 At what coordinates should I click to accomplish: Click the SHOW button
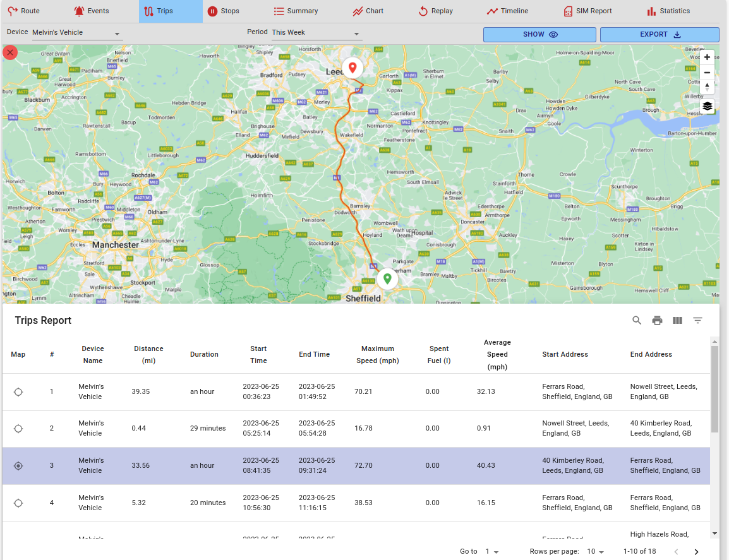539,34
